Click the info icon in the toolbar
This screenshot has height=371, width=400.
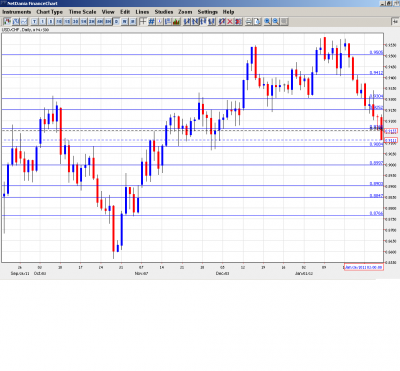click(160, 22)
